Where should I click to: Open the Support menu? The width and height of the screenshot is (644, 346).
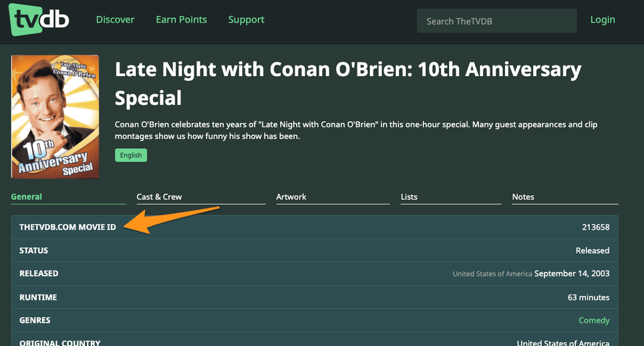pyautogui.click(x=246, y=19)
